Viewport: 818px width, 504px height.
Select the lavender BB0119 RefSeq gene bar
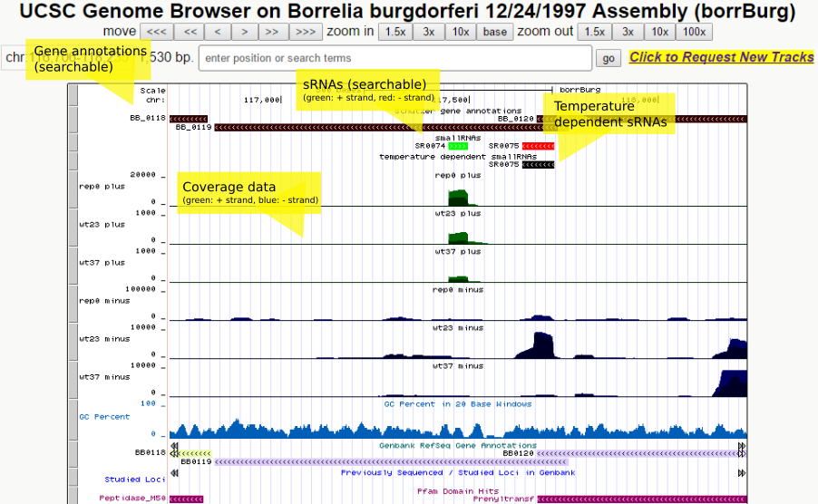click(x=391, y=461)
